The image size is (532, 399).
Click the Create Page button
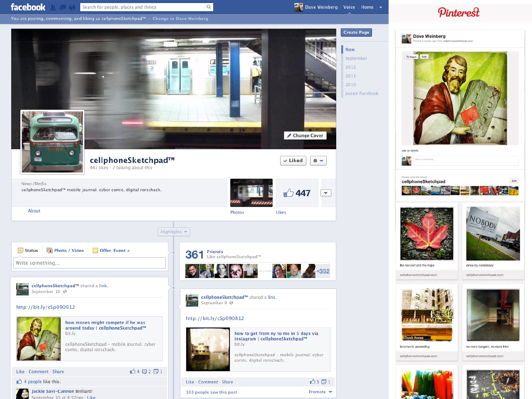click(356, 32)
